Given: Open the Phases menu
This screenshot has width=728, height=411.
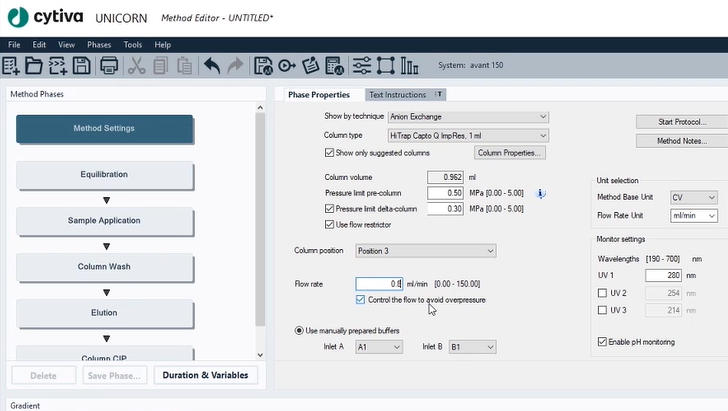Looking at the screenshot, I should click(99, 45).
